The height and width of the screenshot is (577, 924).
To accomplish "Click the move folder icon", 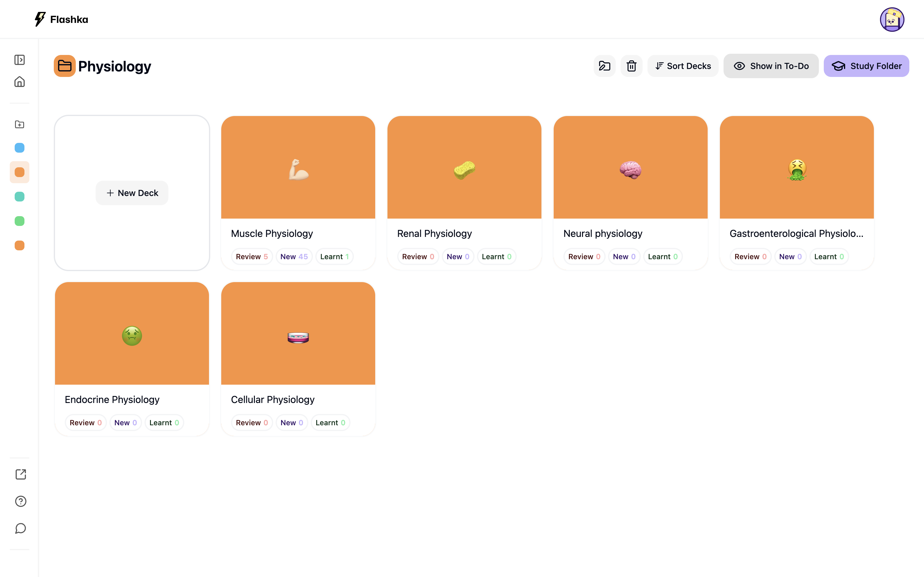I will pos(604,66).
